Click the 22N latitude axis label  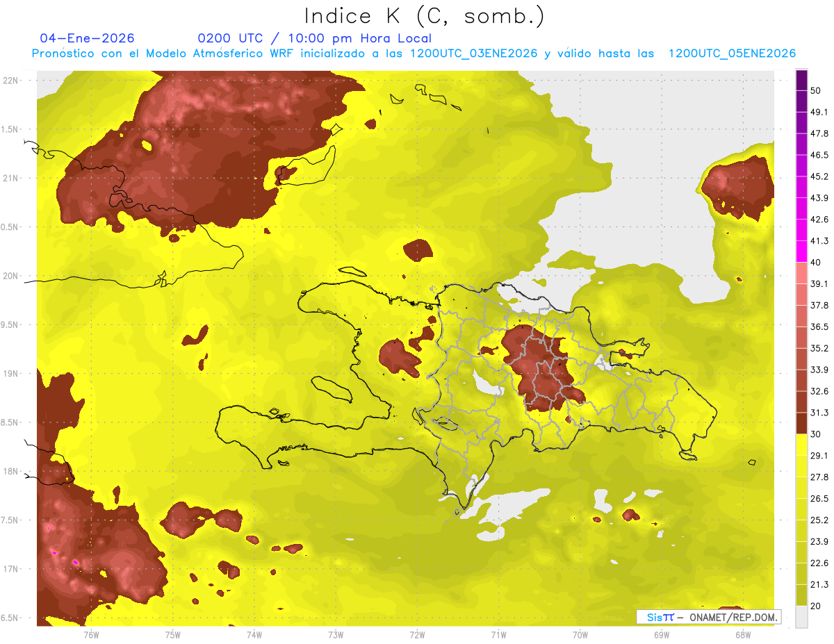[x=10, y=80]
